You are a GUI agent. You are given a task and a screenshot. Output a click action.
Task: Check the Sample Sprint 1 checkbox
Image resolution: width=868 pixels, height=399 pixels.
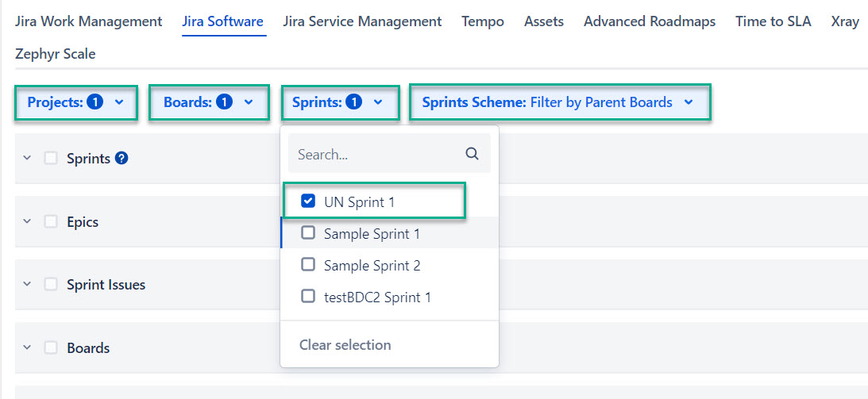tap(308, 233)
